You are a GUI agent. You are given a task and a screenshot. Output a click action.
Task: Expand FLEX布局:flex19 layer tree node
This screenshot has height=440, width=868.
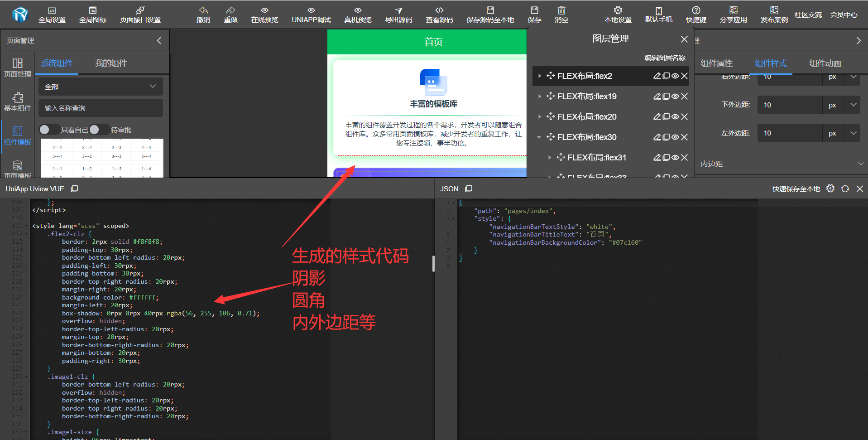point(539,97)
